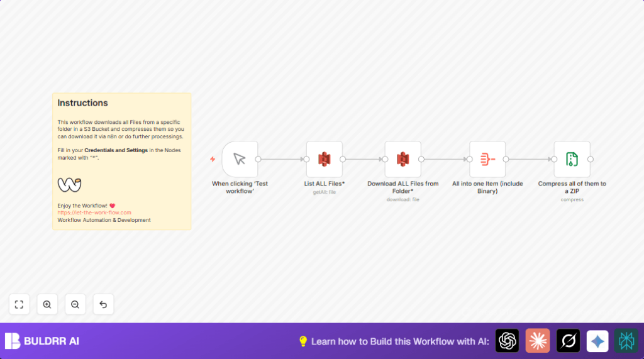Click the 'When clicking Test workflow' label
This screenshot has height=359, width=644.
point(240,187)
